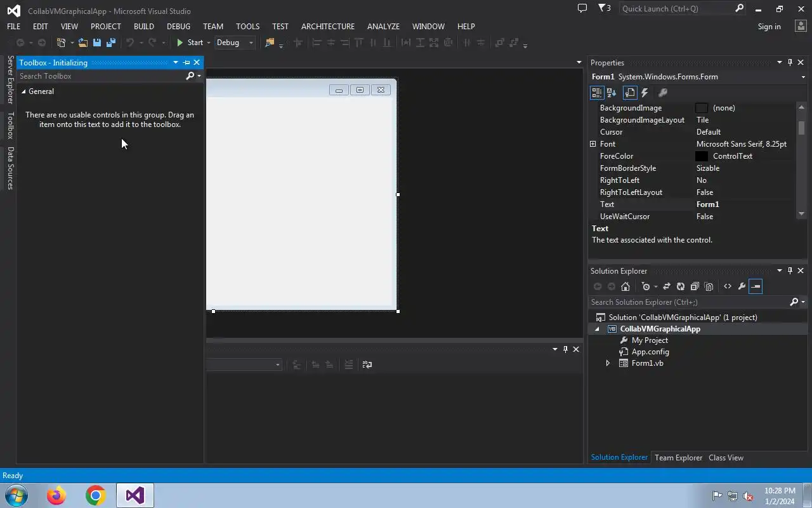This screenshot has height=508, width=812.
Task: Launch Firefox from the taskbar
Action: (56, 495)
